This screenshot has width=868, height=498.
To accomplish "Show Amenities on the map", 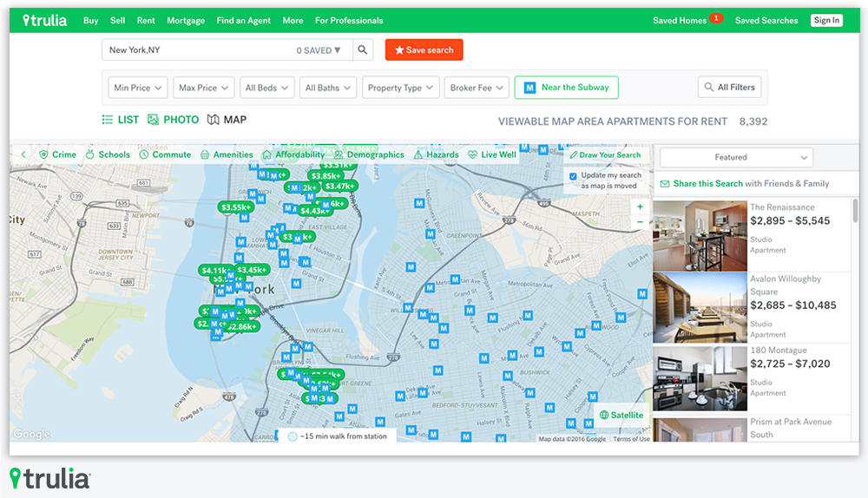I will pos(227,155).
